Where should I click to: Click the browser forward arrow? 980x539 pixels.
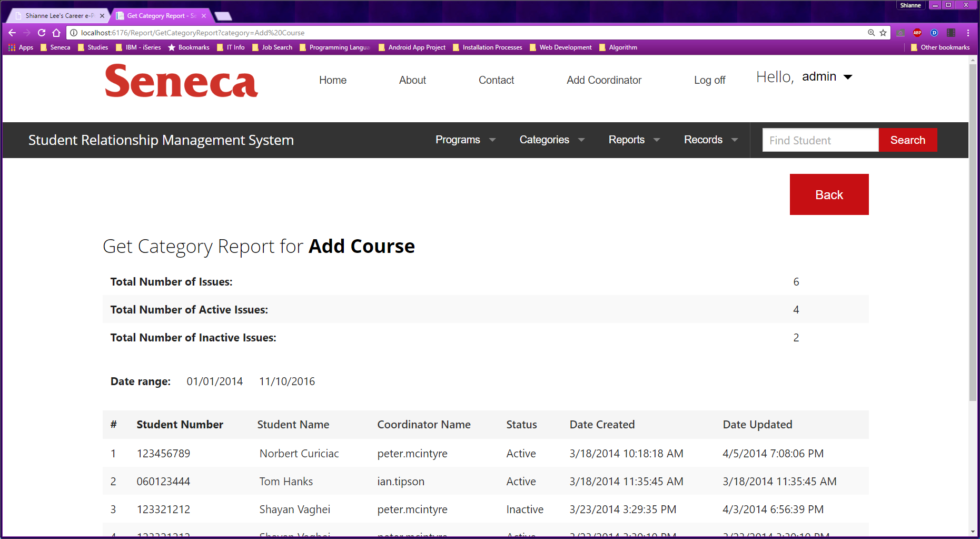click(27, 33)
